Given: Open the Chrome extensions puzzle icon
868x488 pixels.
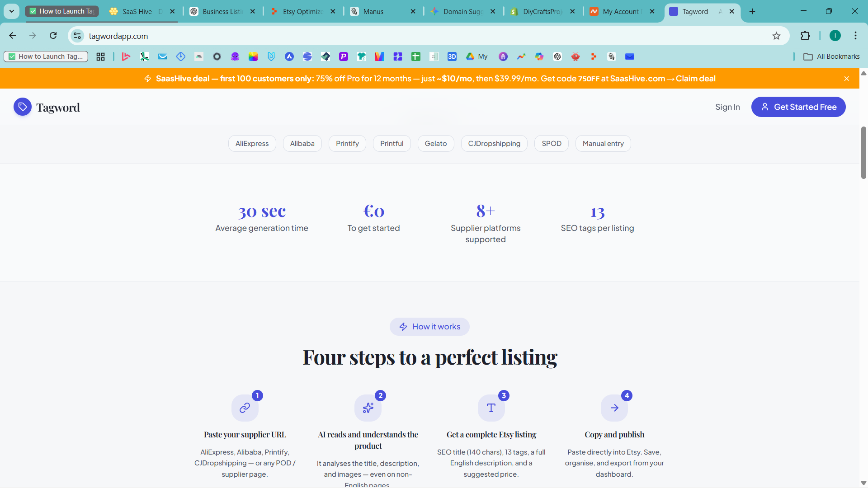Looking at the screenshot, I should (805, 36).
